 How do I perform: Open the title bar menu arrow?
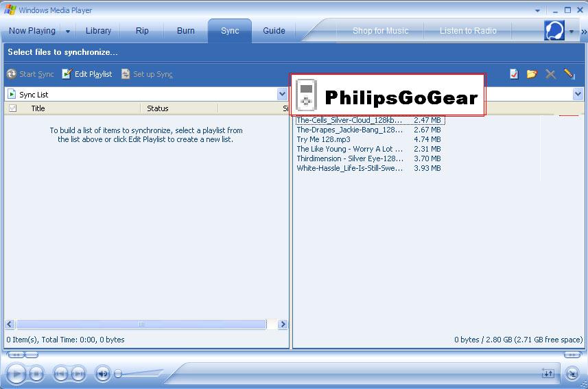[537, 10]
